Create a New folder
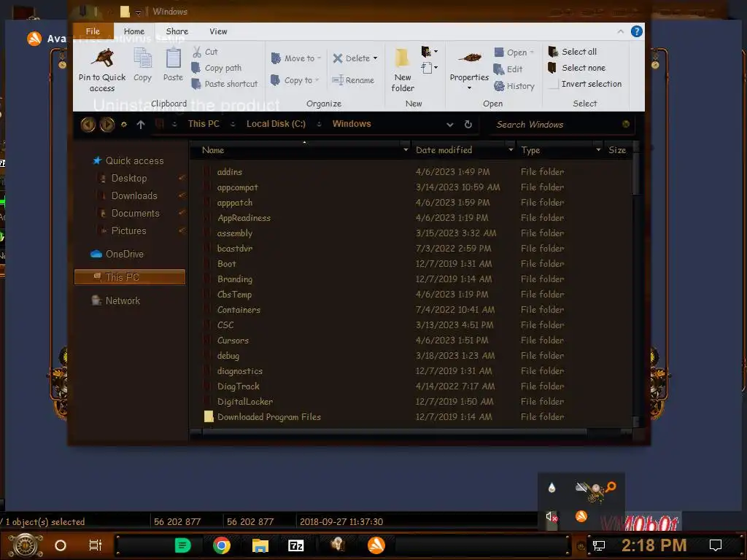The height and width of the screenshot is (560, 747). coord(402,69)
